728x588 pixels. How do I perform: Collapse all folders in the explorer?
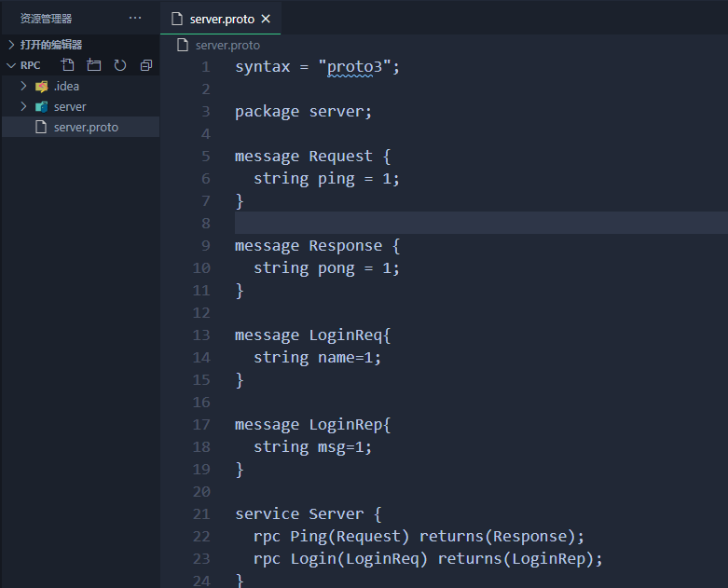tap(146, 65)
